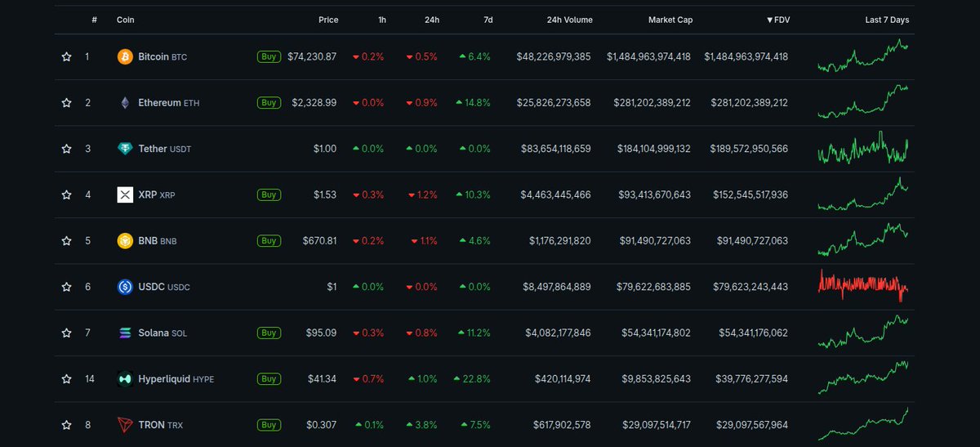Click the XRP logo icon

click(x=125, y=194)
